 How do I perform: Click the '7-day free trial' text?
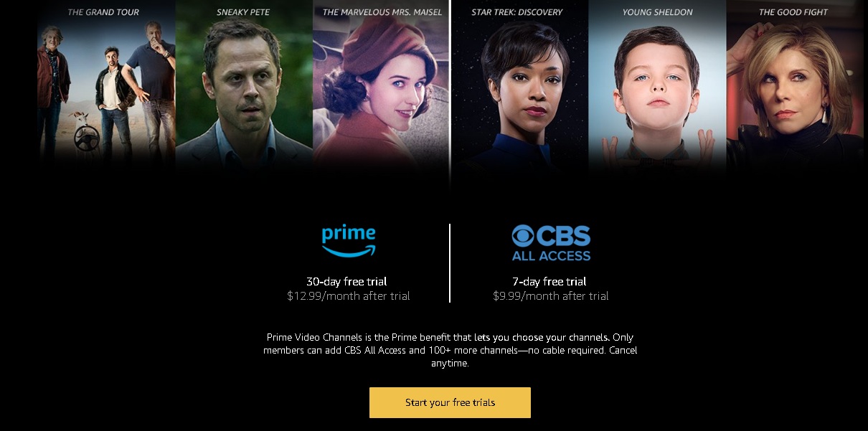coord(549,282)
